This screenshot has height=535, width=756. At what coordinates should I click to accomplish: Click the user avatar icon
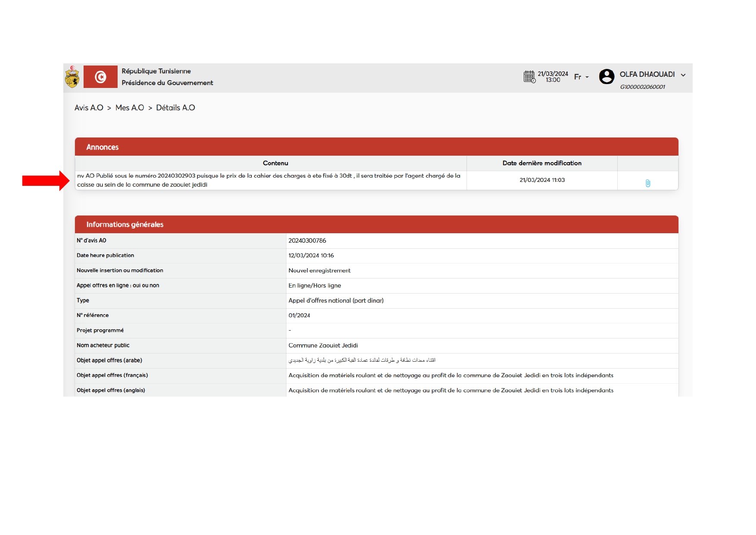[607, 77]
